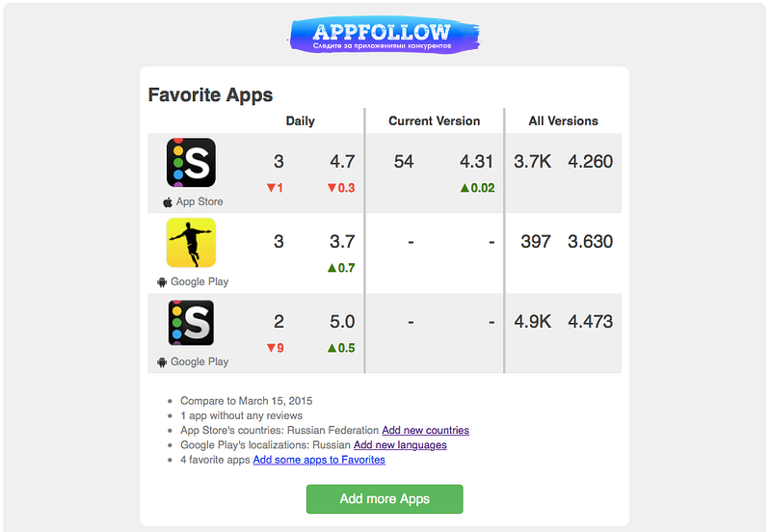Select the Current Version column header
Viewport: 771px width, 532px height.
(435, 121)
